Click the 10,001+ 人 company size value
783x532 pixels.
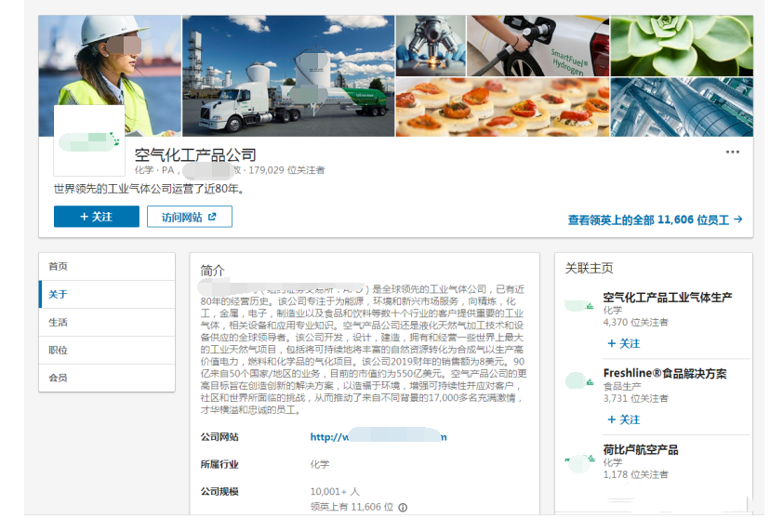pos(335,491)
